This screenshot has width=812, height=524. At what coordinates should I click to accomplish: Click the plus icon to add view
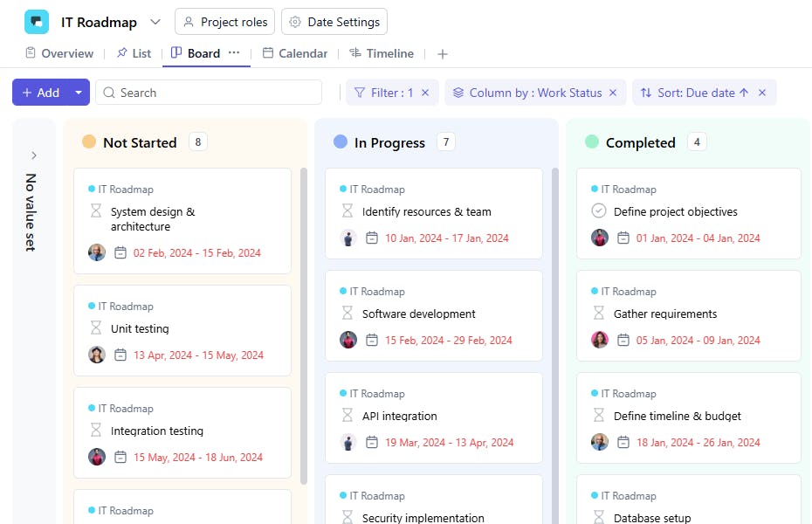(x=443, y=54)
